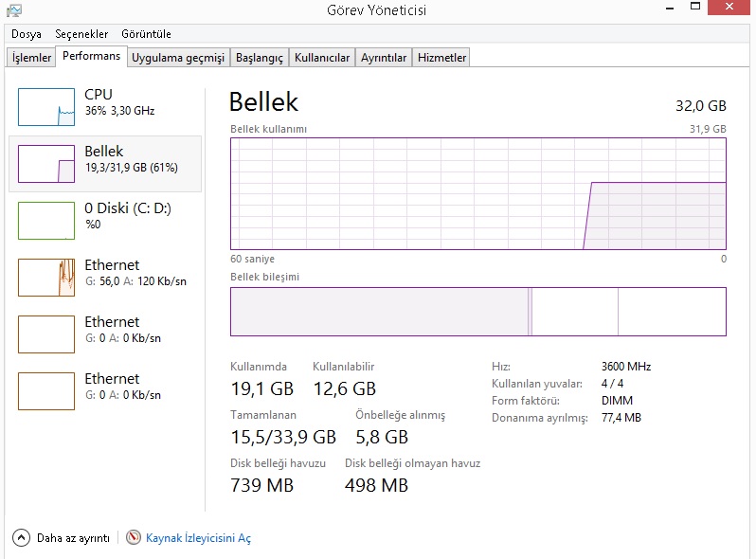Viewport: 756px width, 559px height.
Task: Switch to the Ayrıntılar tab
Action: point(384,58)
